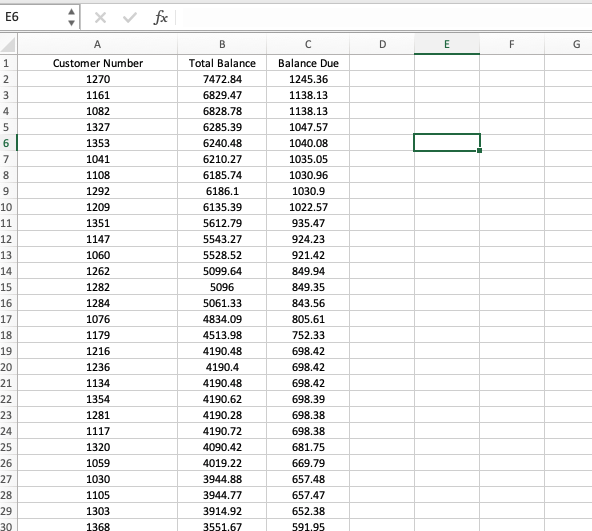Select column F header
Image resolution: width=592 pixels, height=531 pixels.
coord(512,44)
